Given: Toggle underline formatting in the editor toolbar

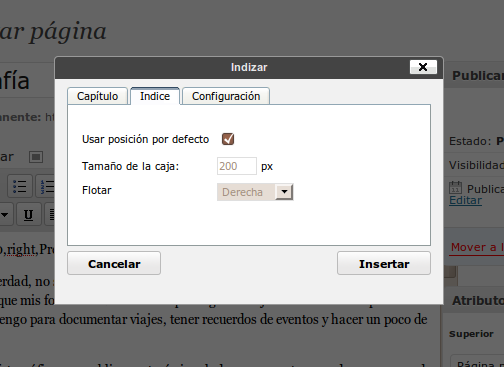Looking at the screenshot, I should tap(29, 215).
